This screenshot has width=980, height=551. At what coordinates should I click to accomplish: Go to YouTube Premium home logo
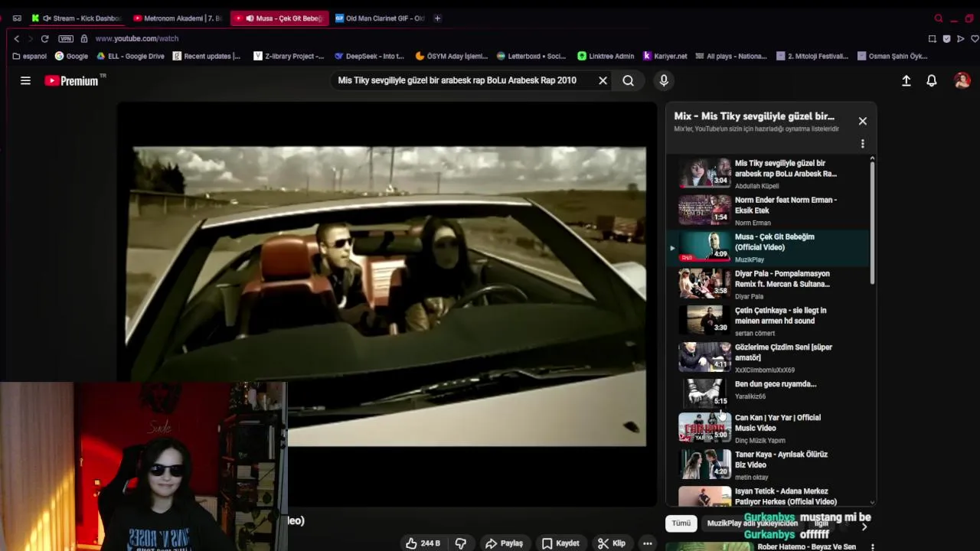(71, 80)
